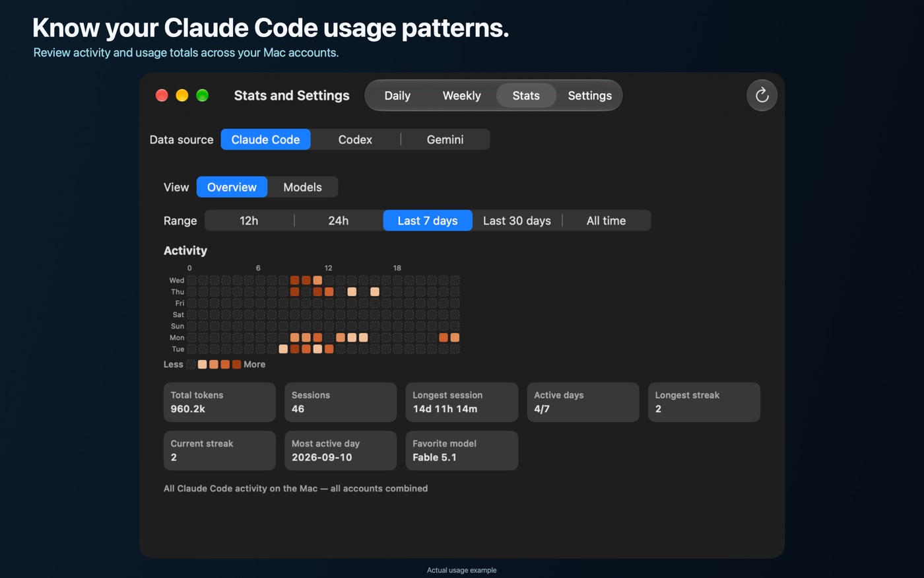
Task: Click the hour 18 column label
Action: [397, 268]
